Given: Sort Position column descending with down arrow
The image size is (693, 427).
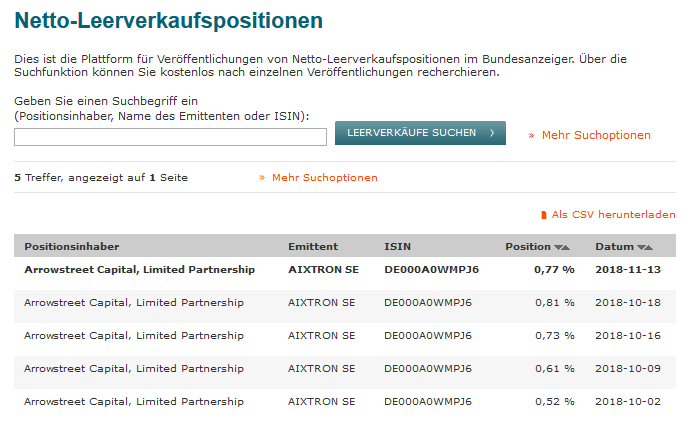Looking at the screenshot, I should point(558,247).
